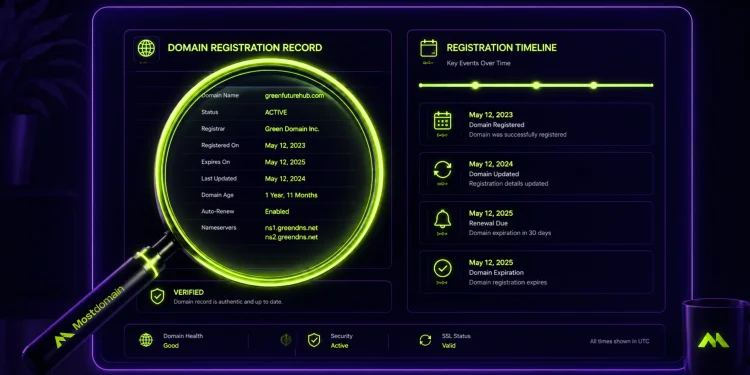This screenshot has width=750, height=375.
Task: Click the Registered On date May 12, 2023
Action: click(x=285, y=145)
